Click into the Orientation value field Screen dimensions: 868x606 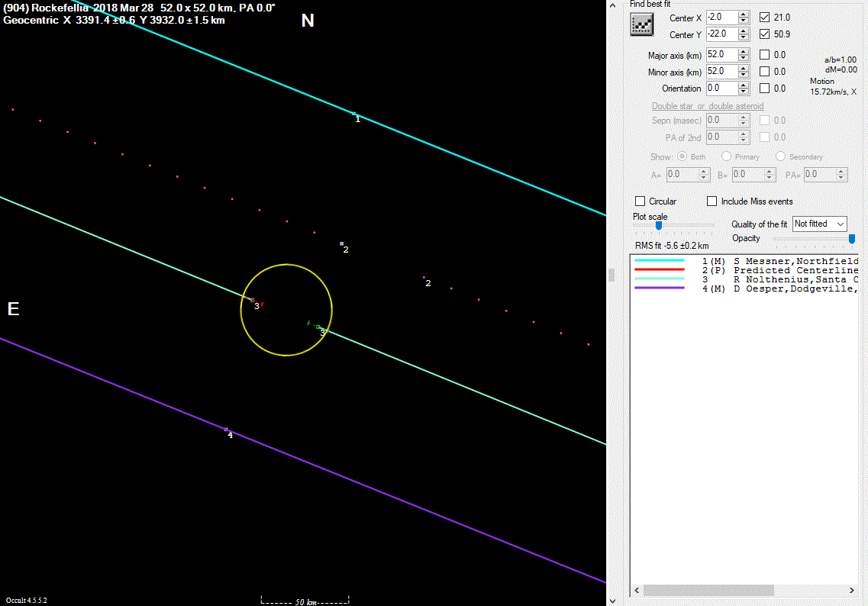[x=722, y=88]
